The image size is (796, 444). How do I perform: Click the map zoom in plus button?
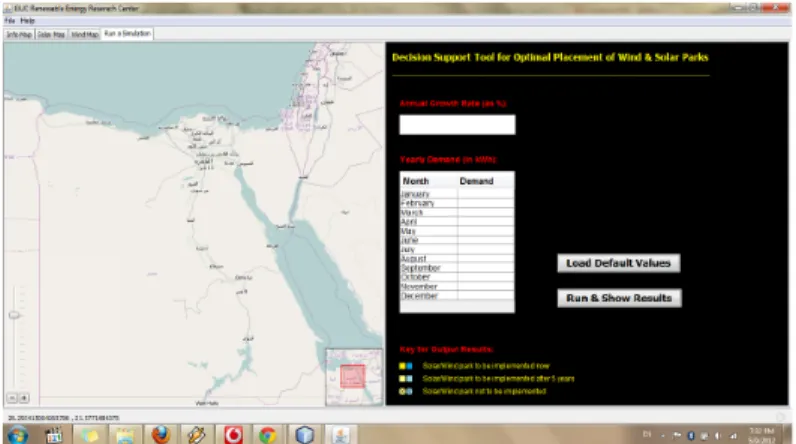(x=24, y=398)
